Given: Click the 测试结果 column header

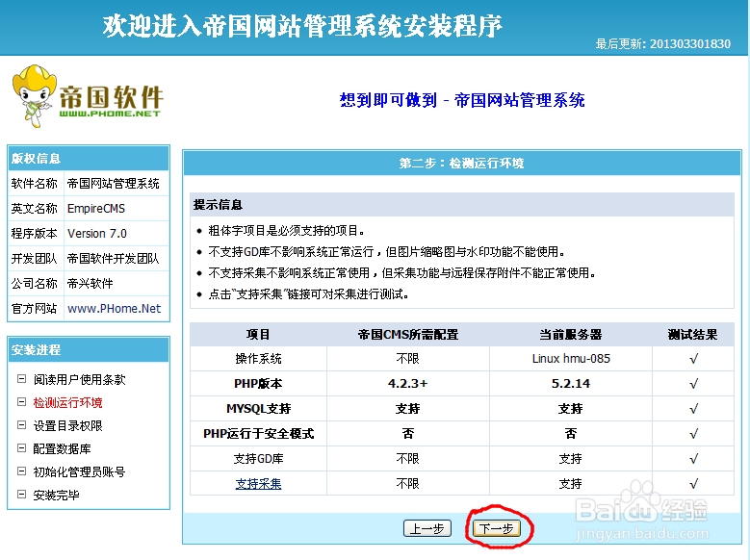Looking at the screenshot, I should [x=692, y=334].
